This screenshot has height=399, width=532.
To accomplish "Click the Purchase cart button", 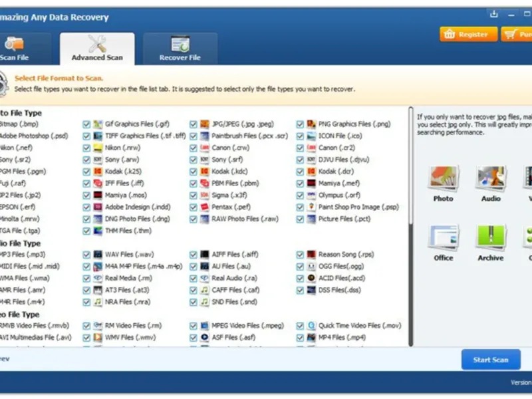I will pyautogui.click(x=517, y=35).
